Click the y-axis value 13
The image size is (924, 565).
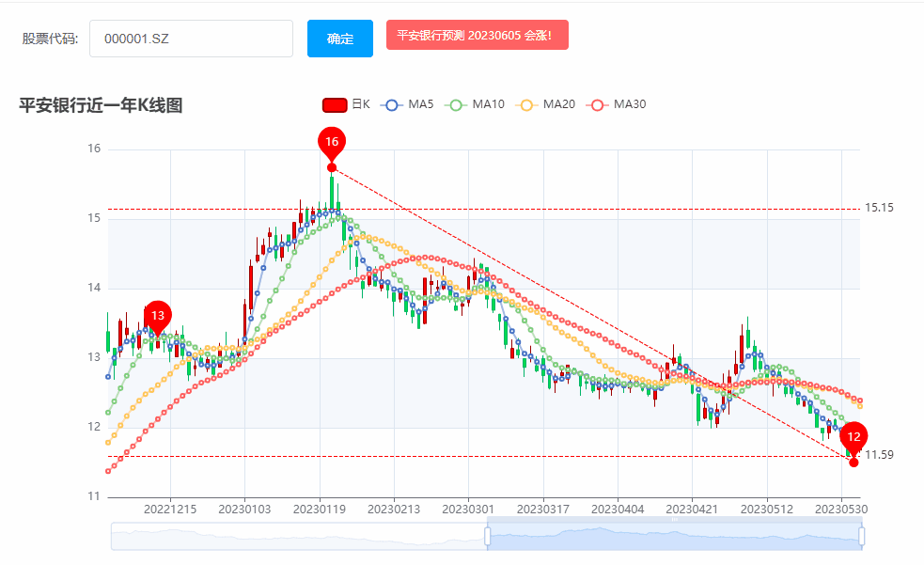(94, 357)
